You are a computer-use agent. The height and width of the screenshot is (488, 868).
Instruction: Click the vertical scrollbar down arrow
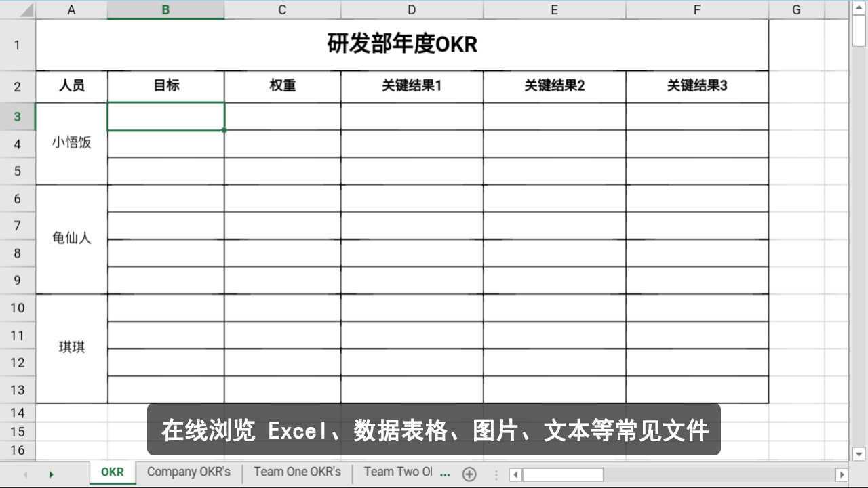(x=859, y=454)
